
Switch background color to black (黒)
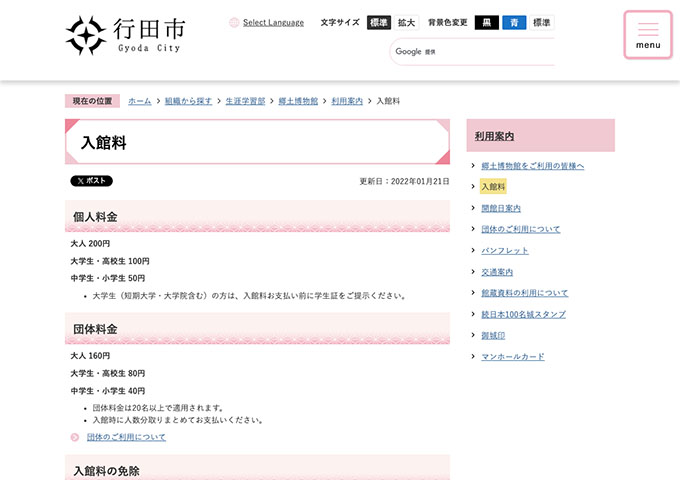coord(487,23)
